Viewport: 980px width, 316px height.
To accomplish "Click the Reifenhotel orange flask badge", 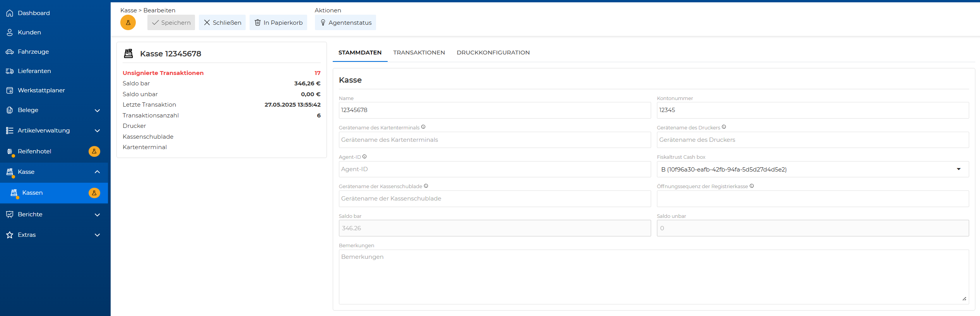I will pos(94,151).
